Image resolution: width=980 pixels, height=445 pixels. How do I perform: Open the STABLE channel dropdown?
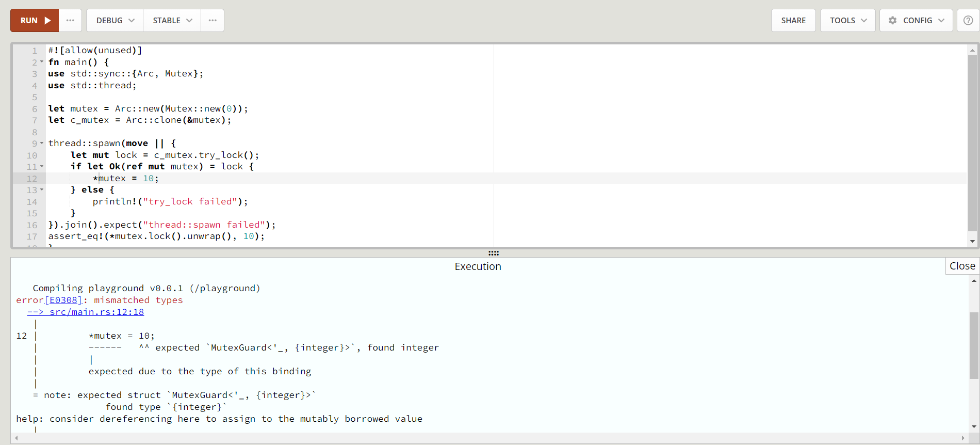click(172, 21)
